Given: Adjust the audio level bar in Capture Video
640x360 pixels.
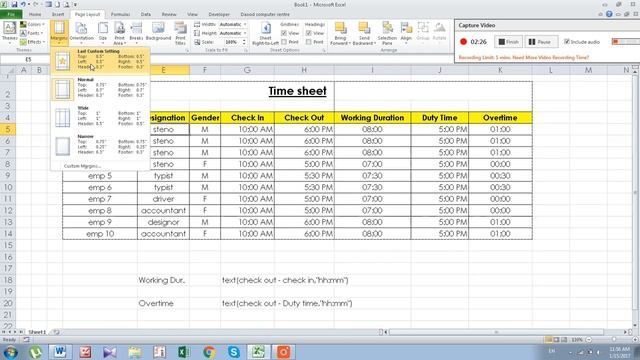Looking at the screenshot, I should point(625,42).
